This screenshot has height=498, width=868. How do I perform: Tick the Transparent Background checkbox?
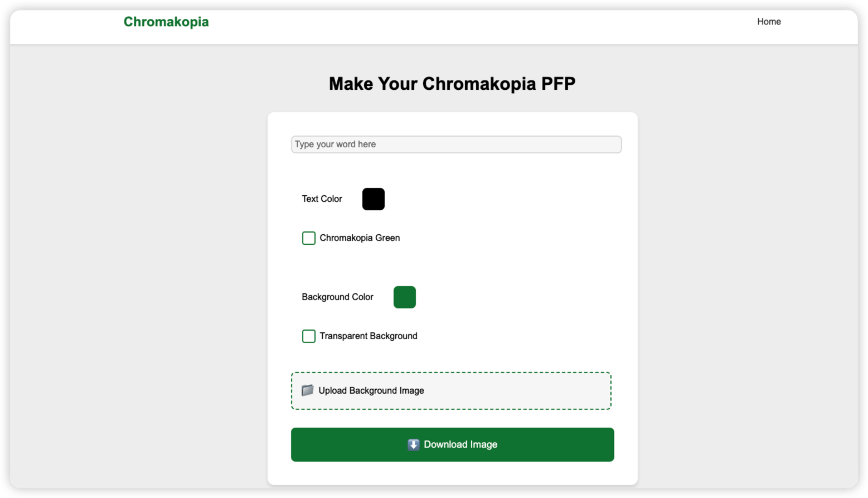(x=309, y=336)
